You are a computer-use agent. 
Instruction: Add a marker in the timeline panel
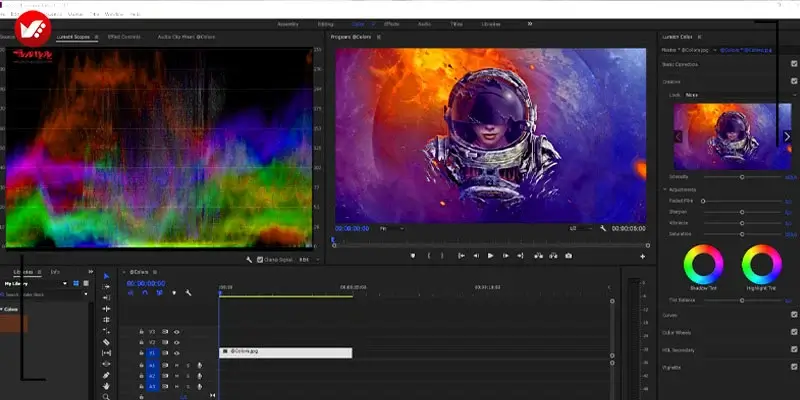point(174,293)
